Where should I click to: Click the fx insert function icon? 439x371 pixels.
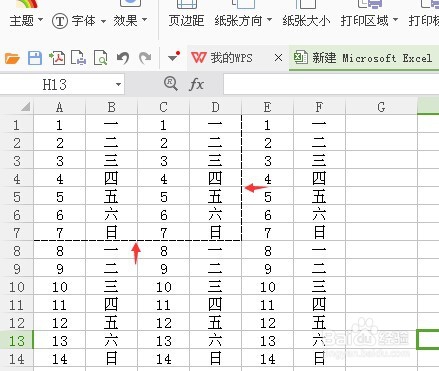[196, 84]
